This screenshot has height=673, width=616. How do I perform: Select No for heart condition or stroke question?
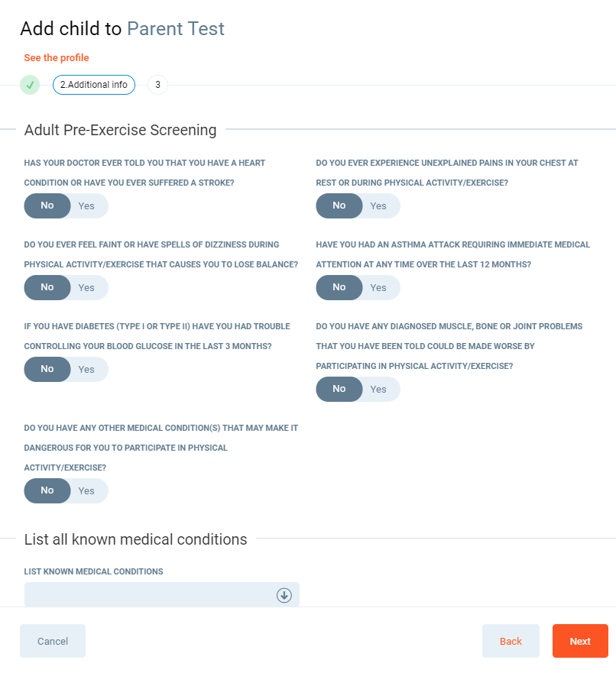[47, 205]
